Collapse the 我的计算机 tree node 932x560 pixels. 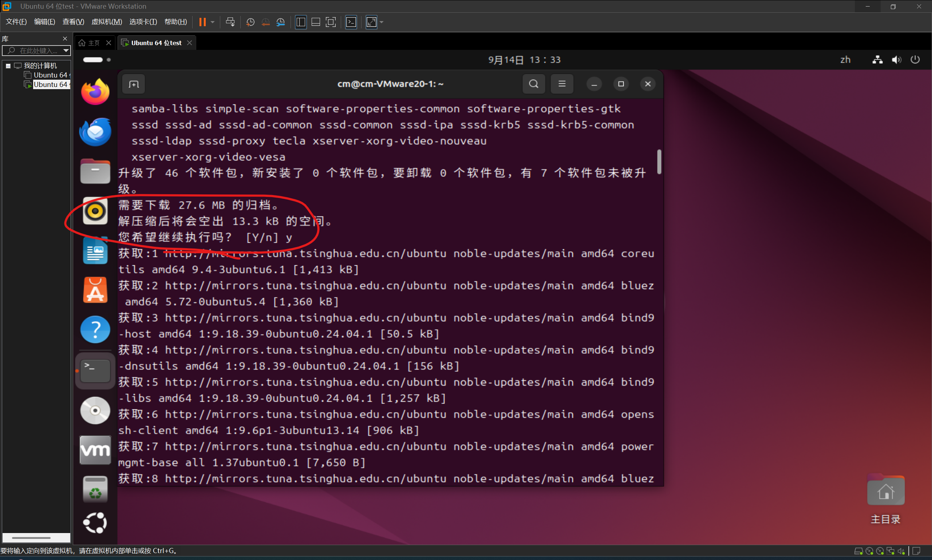(8, 65)
